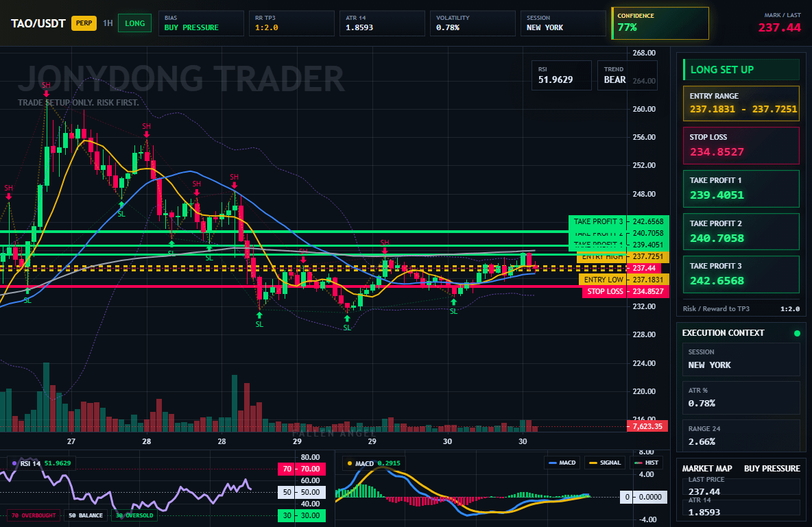Screen dimensions: 812x527
Task: Click the TAO/USDT pair title
Action: [x=38, y=23]
